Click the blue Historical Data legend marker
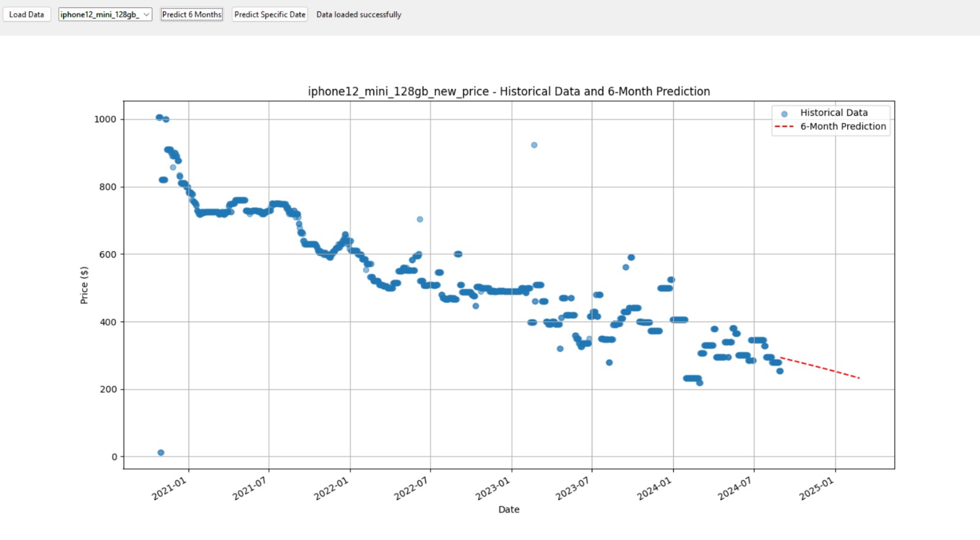Viewport: 980px width, 540px height. click(x=784, y=113)
